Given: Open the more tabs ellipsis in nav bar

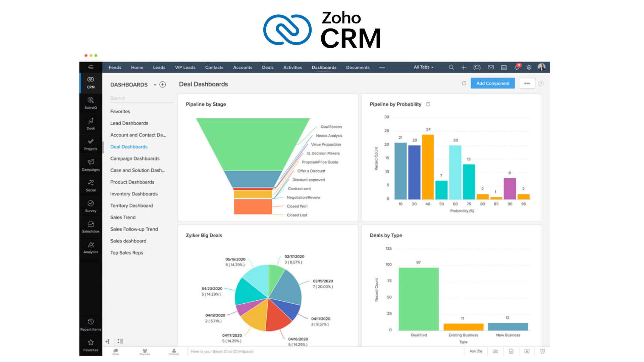Looking at the screenshot, I should (382, 67).
